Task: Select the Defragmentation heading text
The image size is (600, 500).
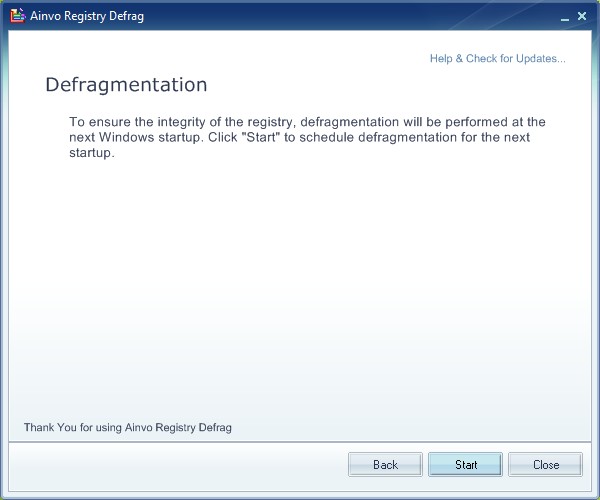Action: tap(126, 85)
